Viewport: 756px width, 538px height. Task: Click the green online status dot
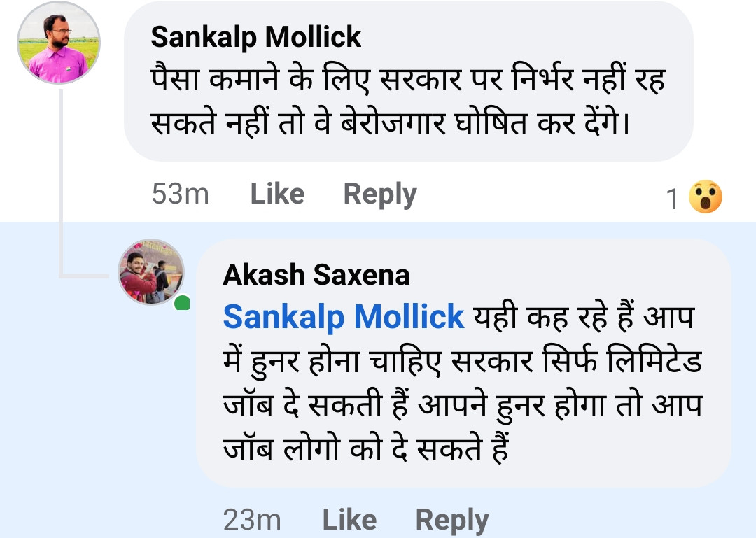(x=182, y=304)
